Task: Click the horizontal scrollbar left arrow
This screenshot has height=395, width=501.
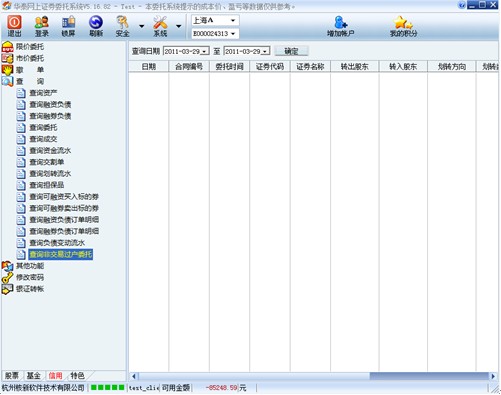Action: click(134, 376)
